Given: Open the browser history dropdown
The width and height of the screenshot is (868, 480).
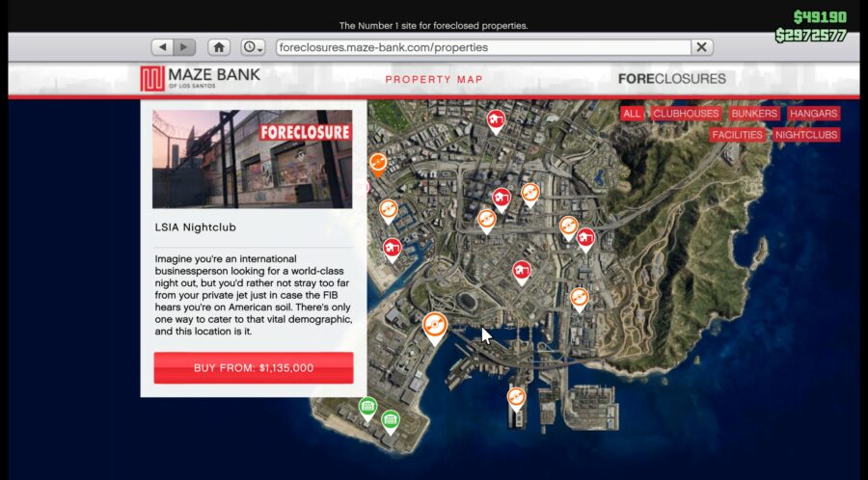Looking at the screenshot, I should tap(253, 47).
